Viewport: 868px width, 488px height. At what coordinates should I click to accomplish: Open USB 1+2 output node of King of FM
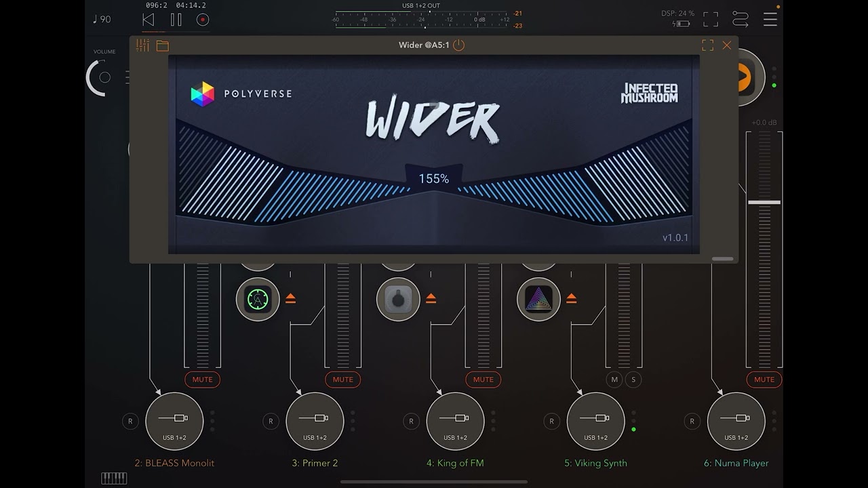455,421
